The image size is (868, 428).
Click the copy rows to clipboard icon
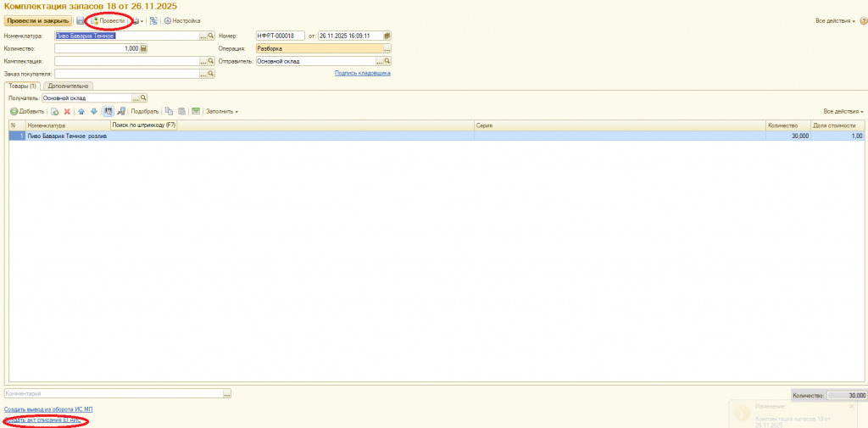(x=170, y=111)
